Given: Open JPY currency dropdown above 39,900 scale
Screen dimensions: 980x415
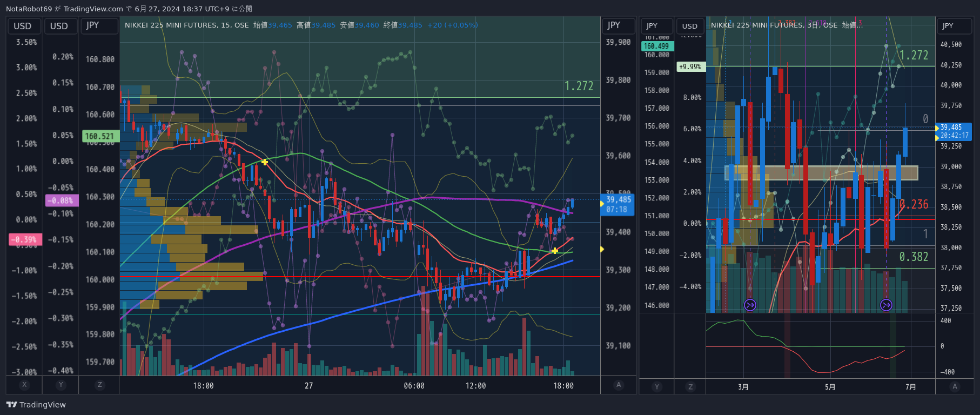Looking at the screenshot, I should coord(618,26).
